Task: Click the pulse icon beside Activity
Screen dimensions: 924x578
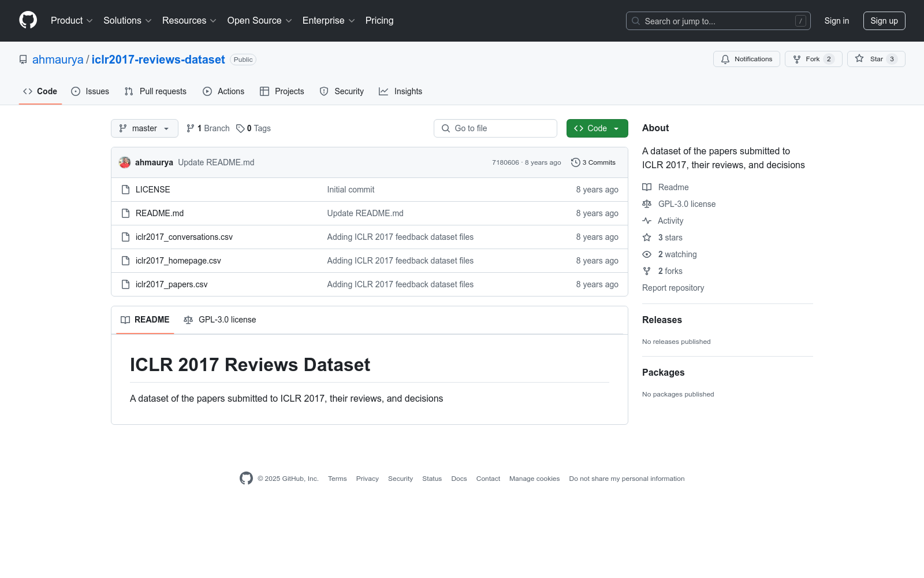Action: (x=647, y=221)
